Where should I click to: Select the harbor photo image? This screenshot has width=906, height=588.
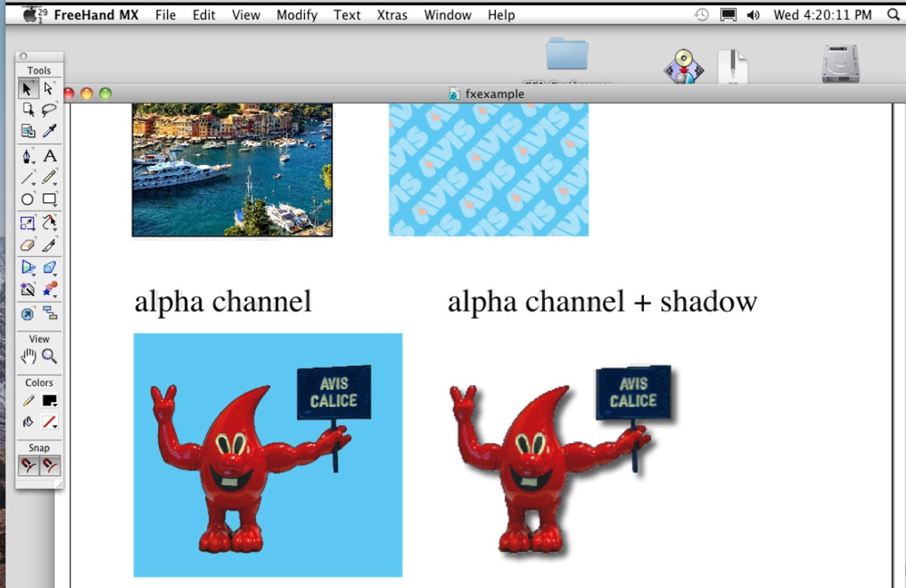(x=232, y=170)
